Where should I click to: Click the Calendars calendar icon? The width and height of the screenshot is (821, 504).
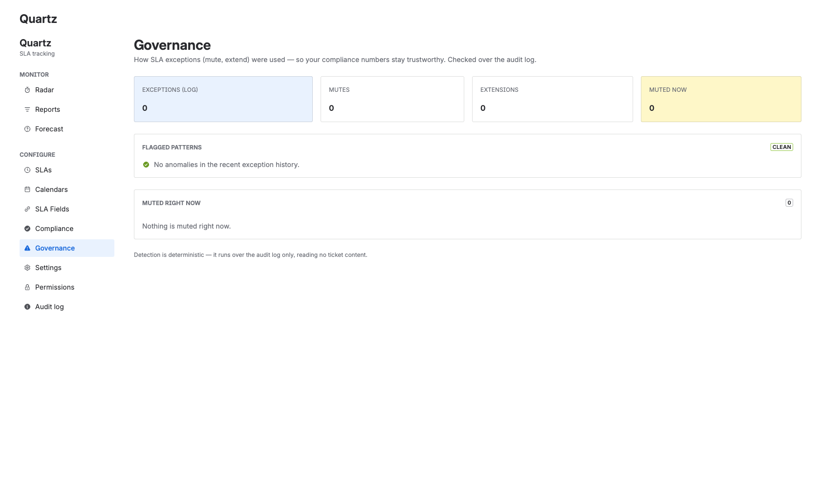[27, 189]
